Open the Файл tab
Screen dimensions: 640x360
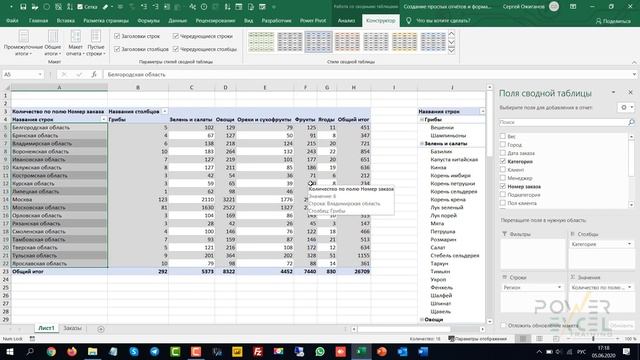coord(12,20)
